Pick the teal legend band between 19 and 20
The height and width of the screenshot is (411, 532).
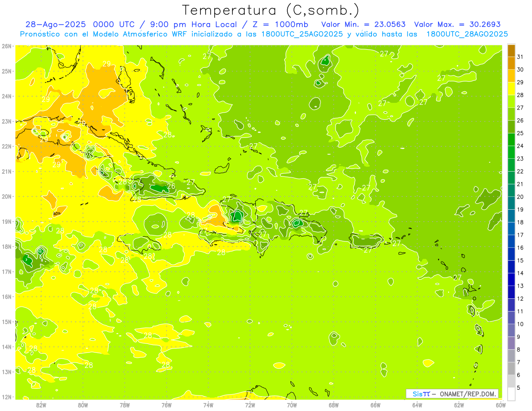coord(511,203)
